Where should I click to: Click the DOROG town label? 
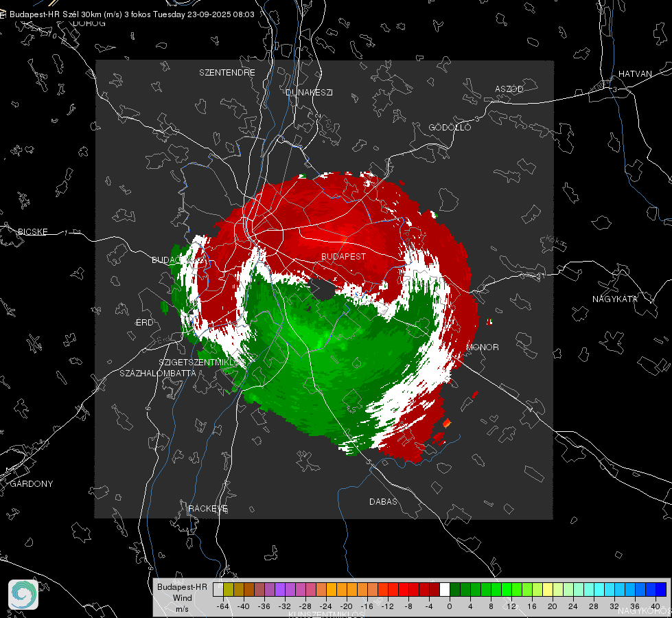coord(89,23)
